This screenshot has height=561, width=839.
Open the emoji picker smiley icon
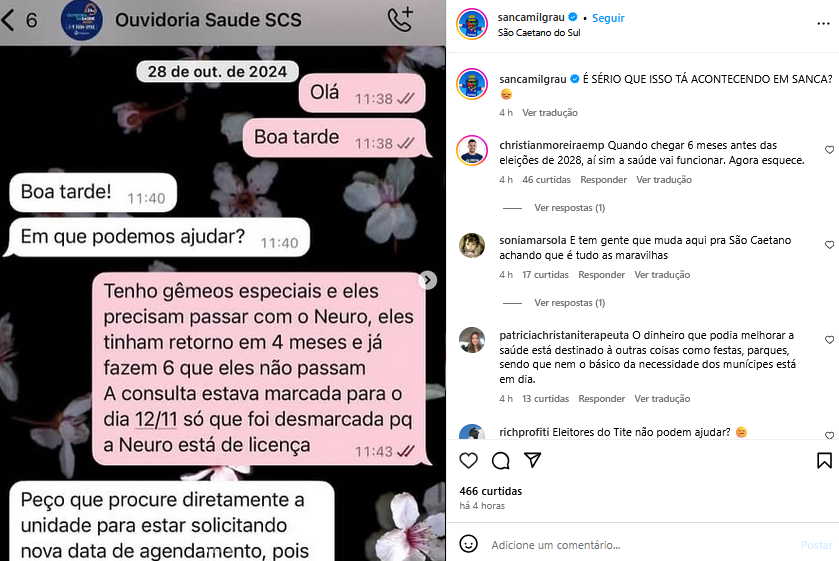tap(468, 544)
